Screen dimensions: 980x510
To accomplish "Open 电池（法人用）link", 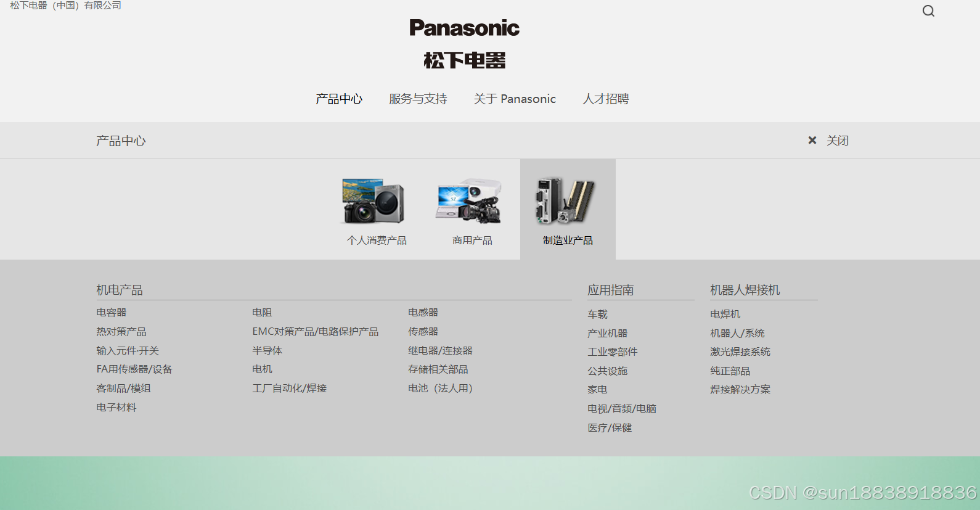I will pyautogui.click(x=441, y=389).
